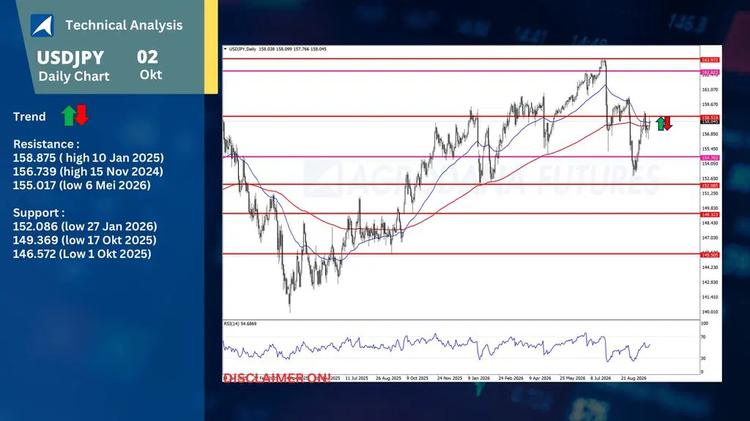The height and width of the screenshot is (421, 750).
Task: Click the "24 Nov 2025" date axis label
Action: click(x=450, y=378)
